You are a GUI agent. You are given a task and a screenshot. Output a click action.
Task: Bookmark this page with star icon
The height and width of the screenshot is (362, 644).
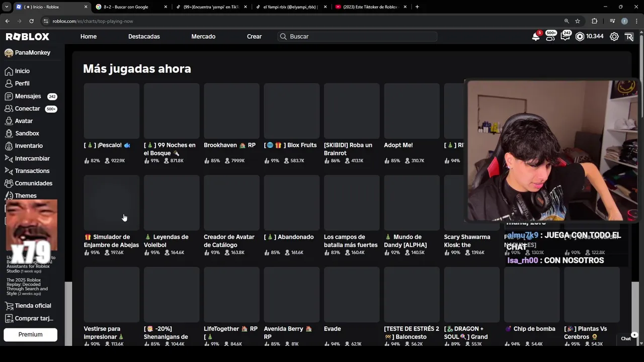[578, 21]
